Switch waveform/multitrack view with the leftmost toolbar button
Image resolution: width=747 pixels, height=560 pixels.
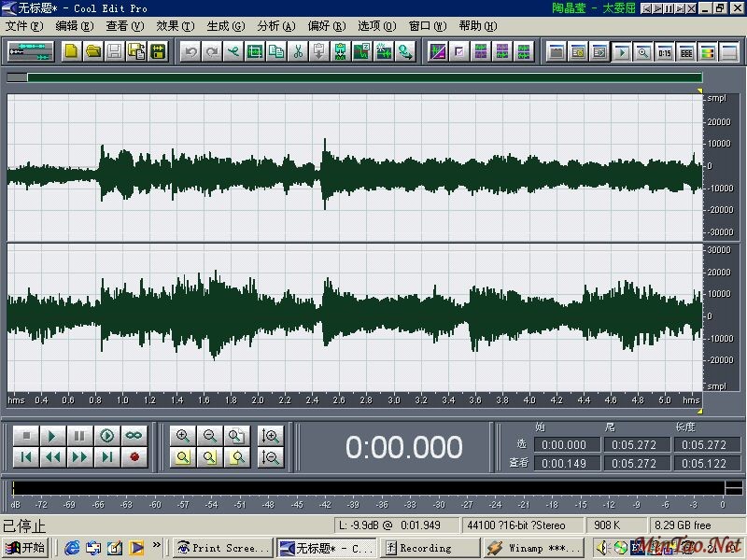pyautogui.click(x=31, y=51)
